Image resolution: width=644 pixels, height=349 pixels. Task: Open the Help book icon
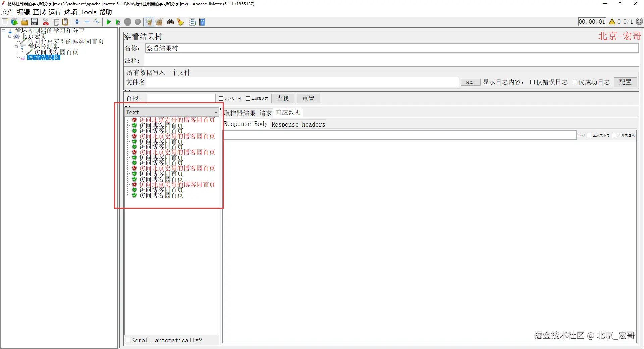click(x=202, y=22)
